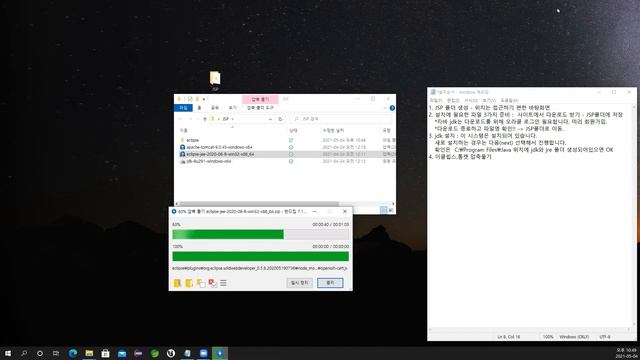The image size is (640, 360).
Task: Click the fully green 100% progress bar
Action: point(260,256)
